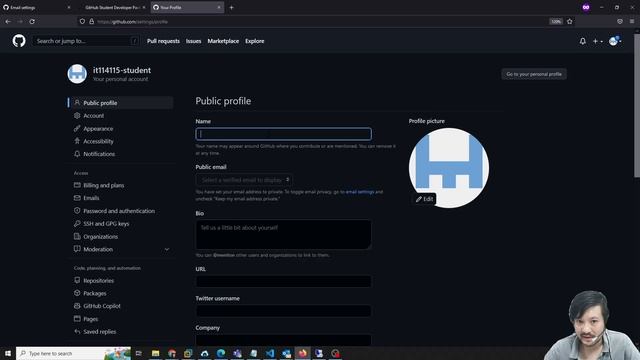Image resolution: width=640 pixels, height=360 pixels.
Task: Click the Pages browser icon
Action: (77, 319)
